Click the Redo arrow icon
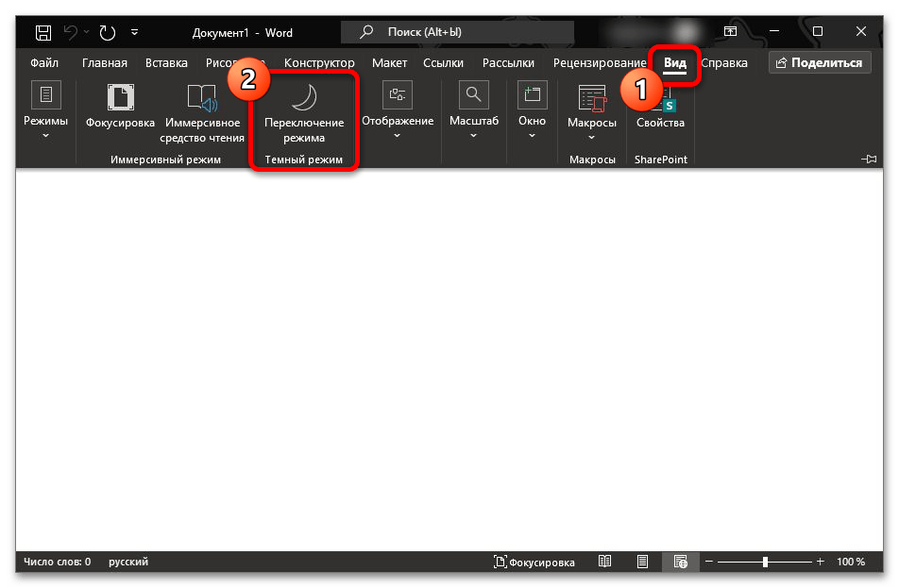Screen dimensions: 899x588 tap(107, 33)
